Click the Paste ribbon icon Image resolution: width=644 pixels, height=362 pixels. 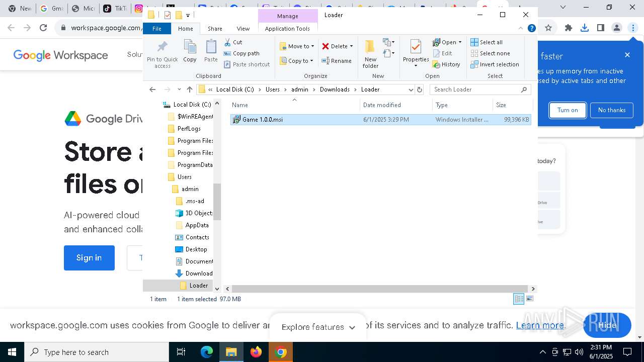pyautogui.click(x=211, y=51)
